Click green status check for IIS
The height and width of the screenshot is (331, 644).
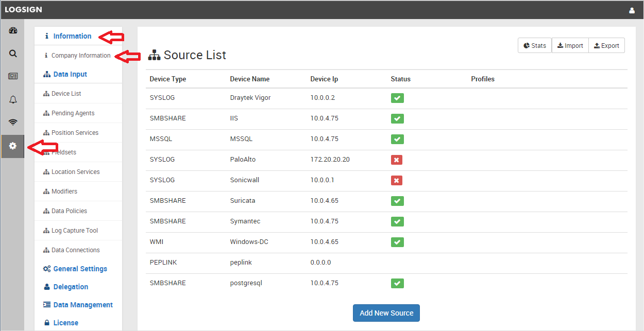tap(397, 118)
